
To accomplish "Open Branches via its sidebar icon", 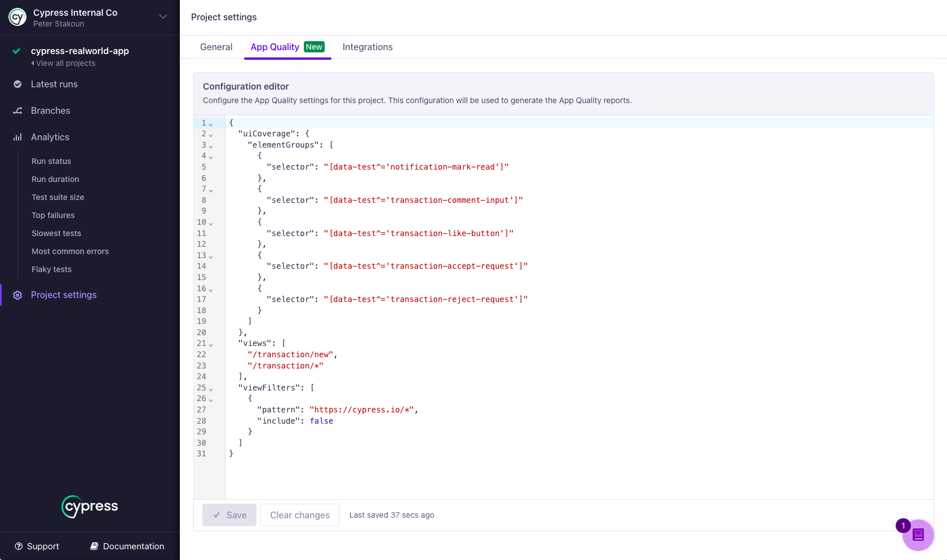I will pyautogui.click(x=17, y=110).
